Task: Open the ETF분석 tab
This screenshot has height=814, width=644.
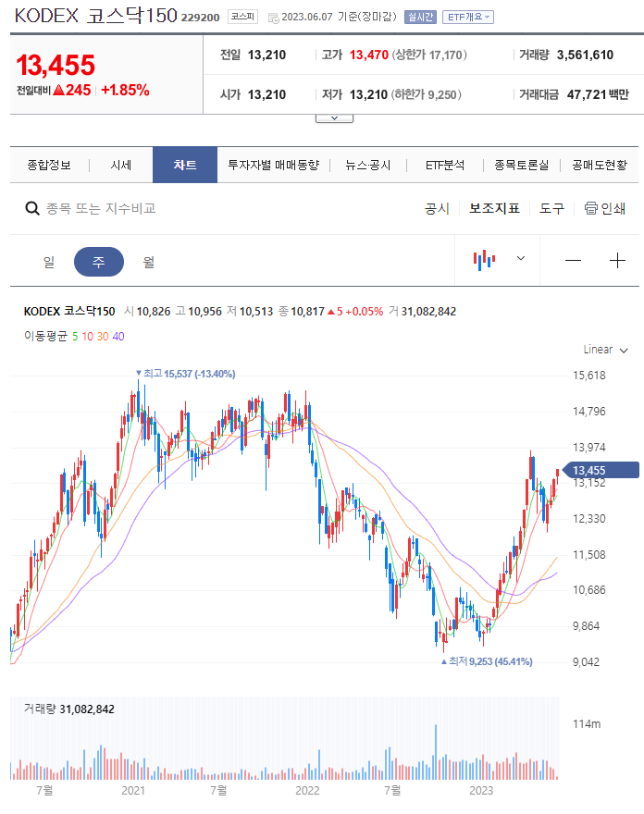Action: coord(445,165)
